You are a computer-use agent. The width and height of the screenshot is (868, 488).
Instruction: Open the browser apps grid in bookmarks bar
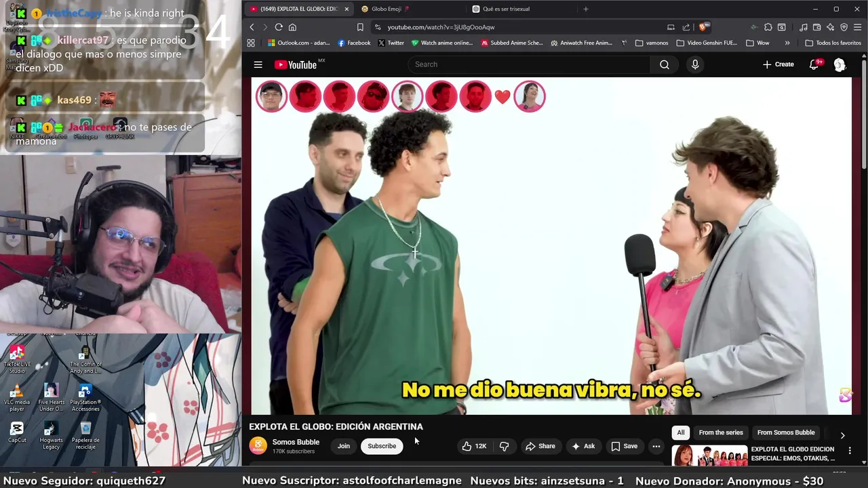251,43
